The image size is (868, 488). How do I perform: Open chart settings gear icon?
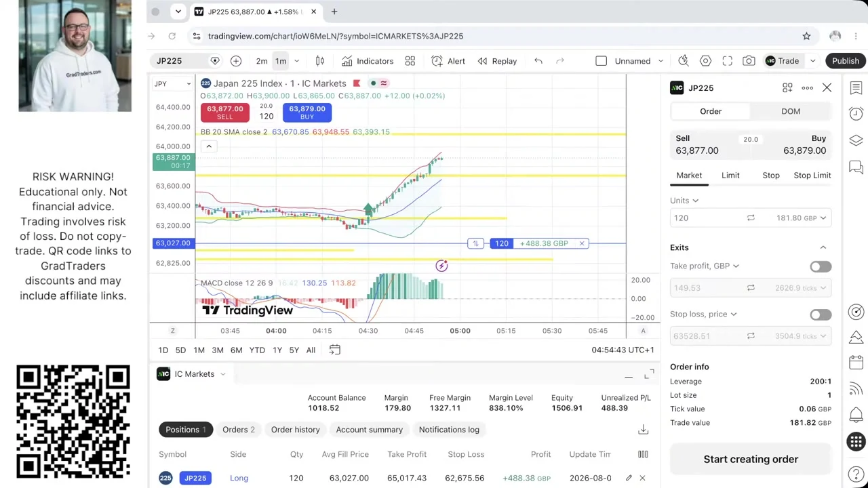(x=705, y=61)
